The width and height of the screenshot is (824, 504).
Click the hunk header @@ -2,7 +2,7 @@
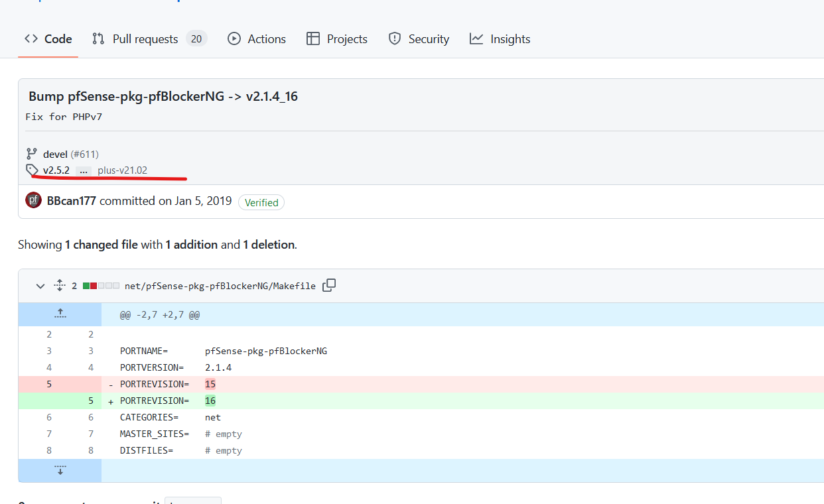(x=160, y=315)
